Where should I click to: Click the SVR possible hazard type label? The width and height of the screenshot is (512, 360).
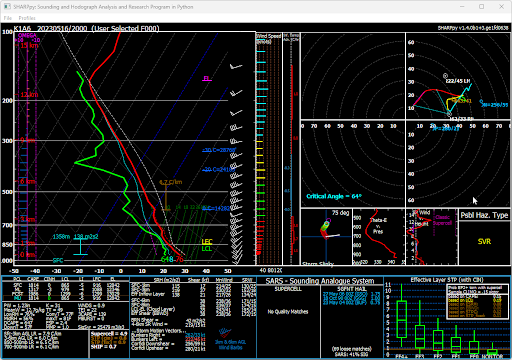pyautogui.click(x=484, y=242)
